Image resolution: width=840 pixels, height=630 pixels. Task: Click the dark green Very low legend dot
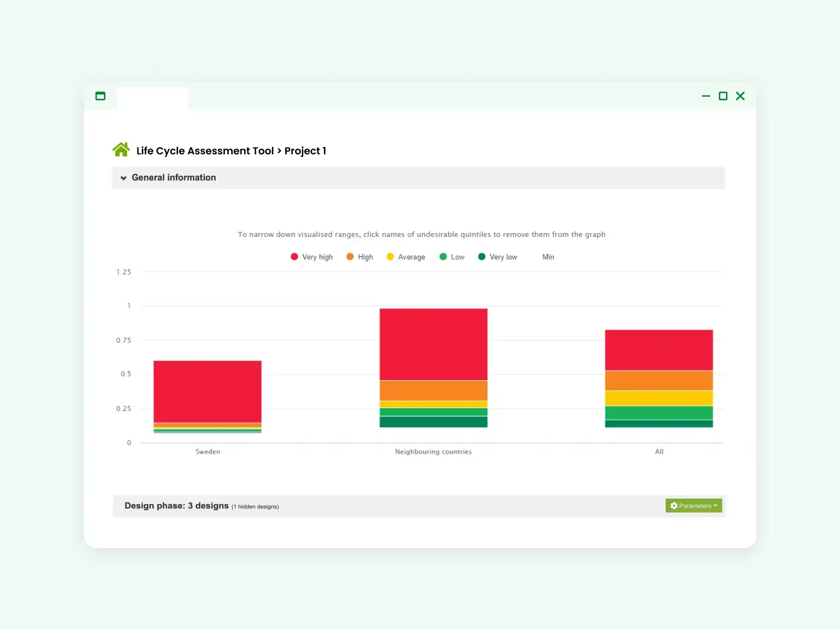pos(481,257)
